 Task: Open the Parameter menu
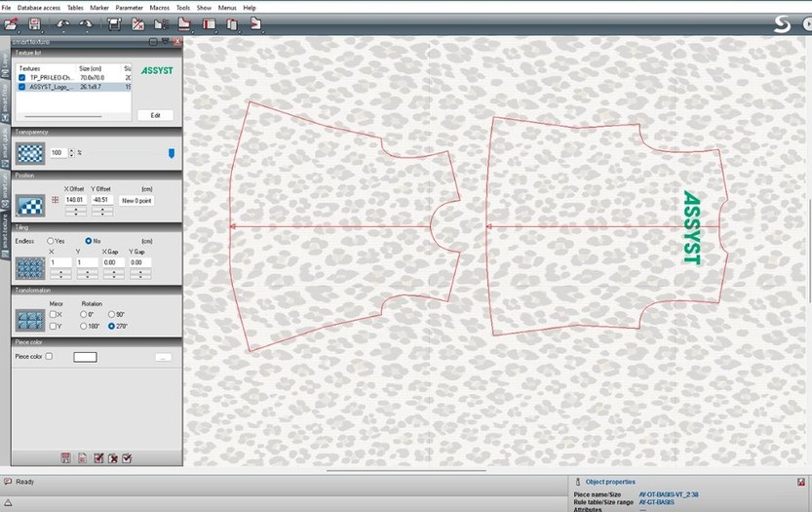tap(129, 8)
